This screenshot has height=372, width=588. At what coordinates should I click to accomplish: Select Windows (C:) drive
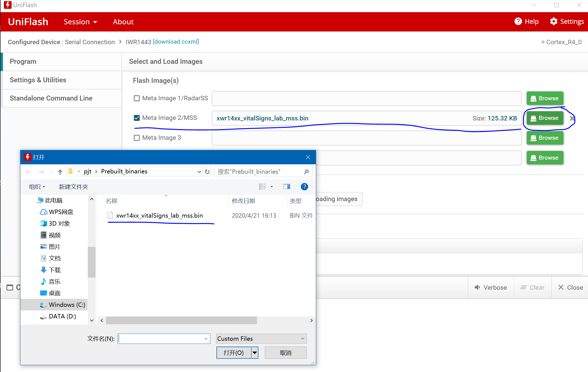click(54, 305)
